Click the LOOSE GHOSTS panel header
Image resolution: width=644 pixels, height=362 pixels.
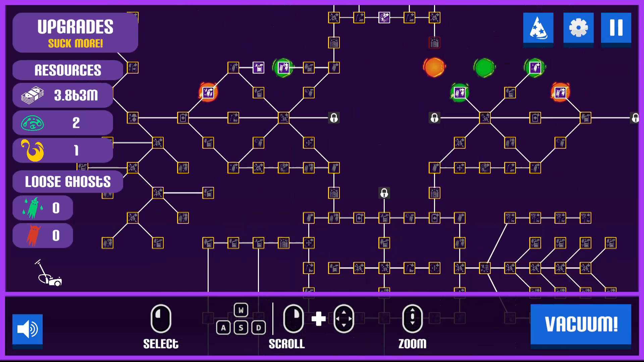(x=67, y=181)
